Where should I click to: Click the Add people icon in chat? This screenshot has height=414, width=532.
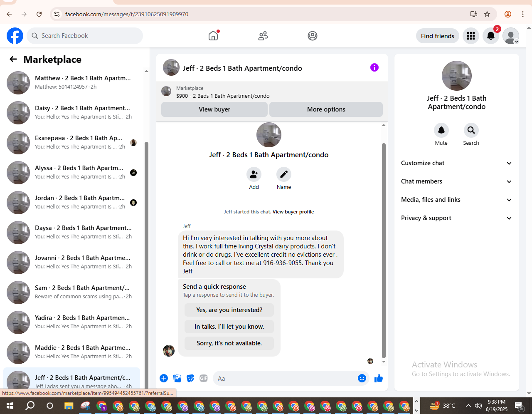point(254,174)
